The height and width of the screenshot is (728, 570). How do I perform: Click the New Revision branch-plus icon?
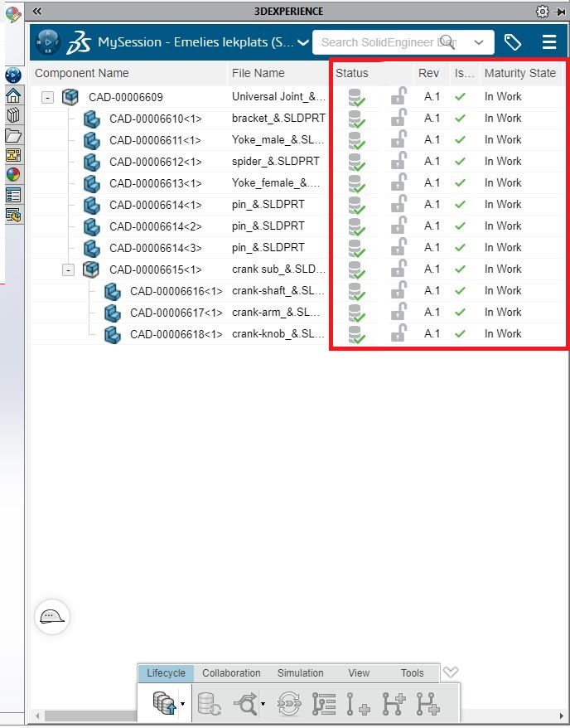pos(394,705)
